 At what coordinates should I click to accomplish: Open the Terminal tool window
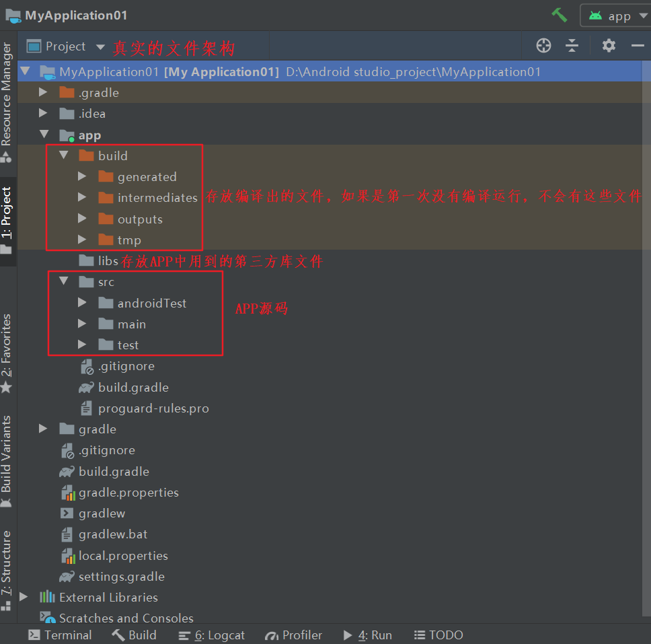pos(60,635)
